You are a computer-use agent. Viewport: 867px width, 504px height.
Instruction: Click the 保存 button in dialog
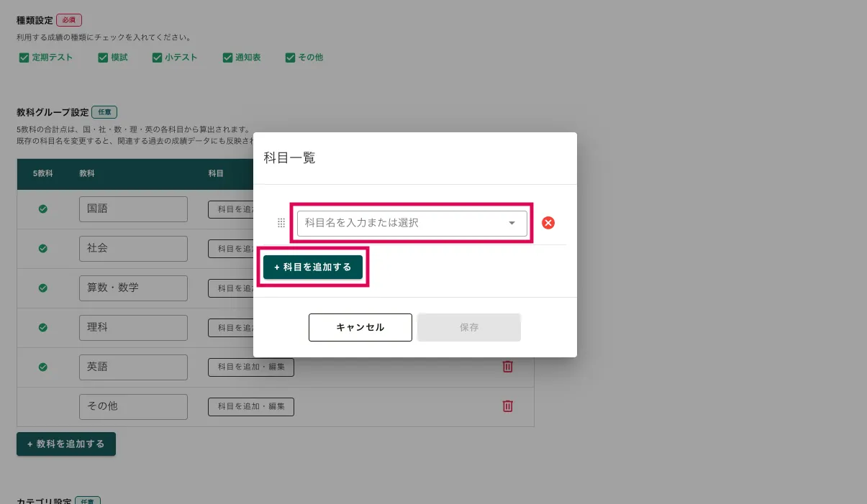coord(469,327)
